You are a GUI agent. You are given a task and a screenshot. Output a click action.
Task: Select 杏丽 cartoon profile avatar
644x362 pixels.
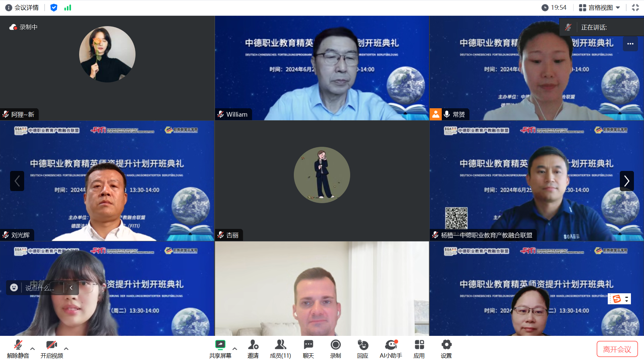coord(322,175)
